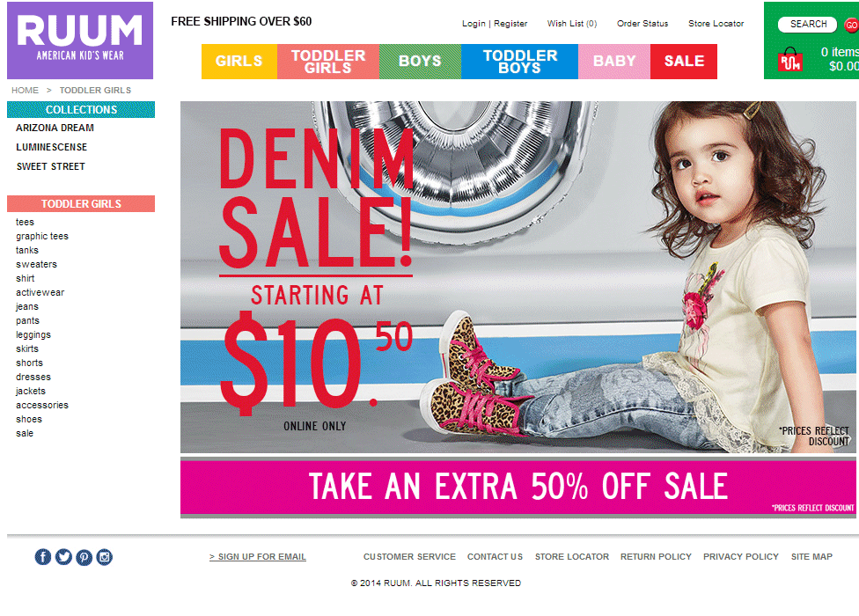Browse the graphic tees category
This screenshot has width=859, height=616.
tap(42, 236)
